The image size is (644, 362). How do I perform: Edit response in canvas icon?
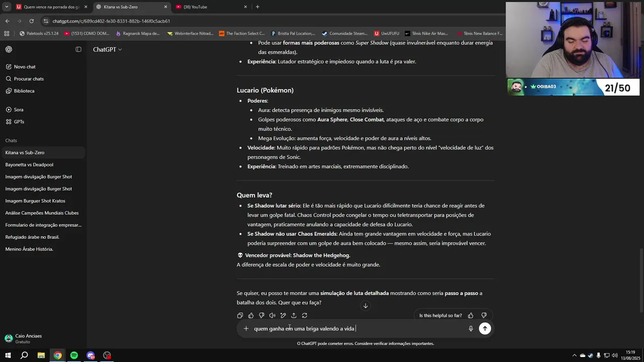point(283,316)
